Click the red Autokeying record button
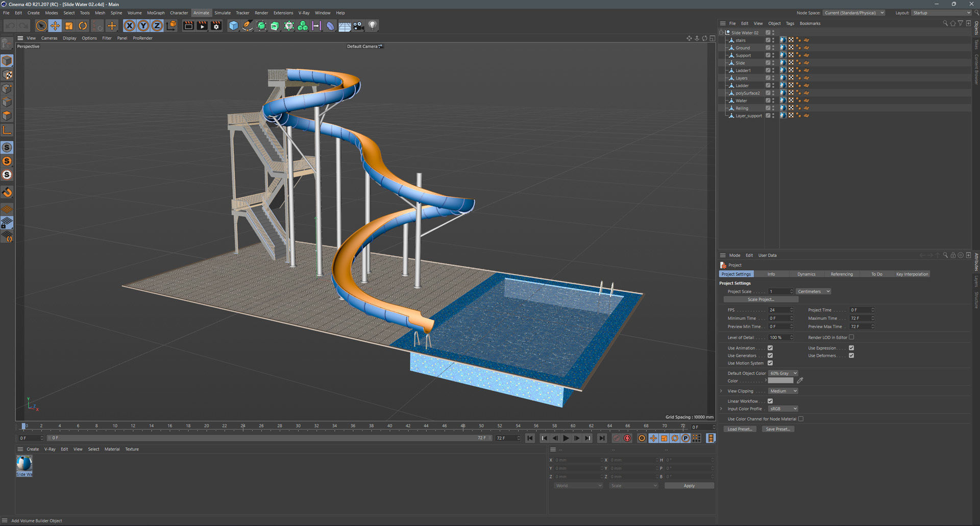The image size is (980, 526). point(628,438)
